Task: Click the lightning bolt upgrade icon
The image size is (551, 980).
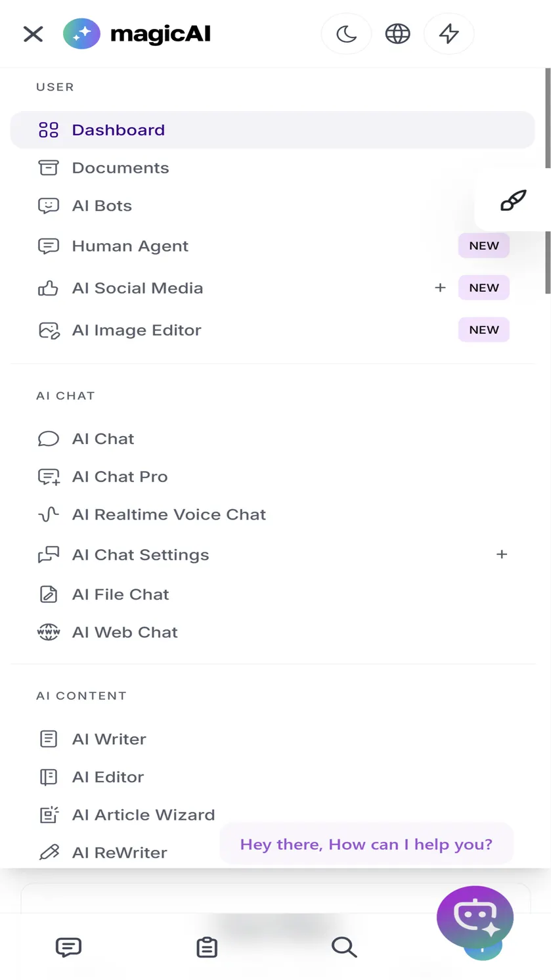Action: [449, 33]
